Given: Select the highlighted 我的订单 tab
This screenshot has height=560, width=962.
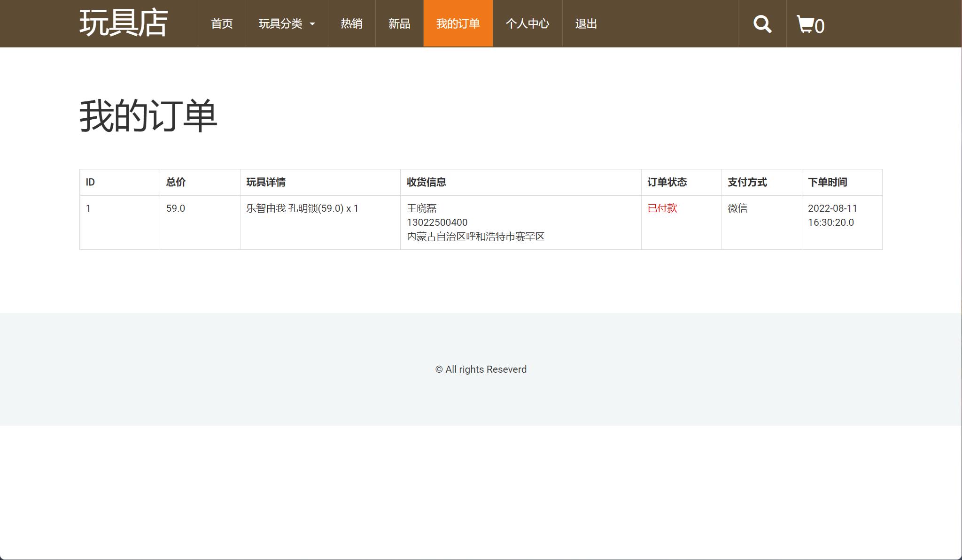Looking at the screenshot, I should 458,23.
